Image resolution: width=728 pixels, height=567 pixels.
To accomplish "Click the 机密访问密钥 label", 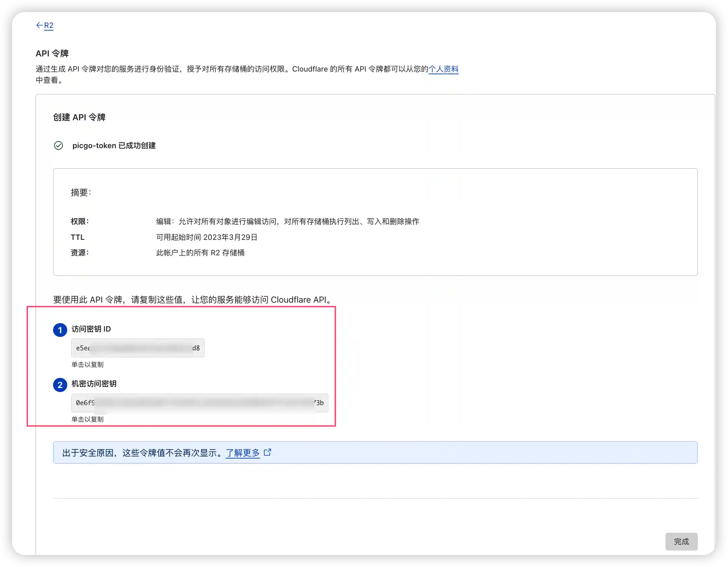I will 93,384.
